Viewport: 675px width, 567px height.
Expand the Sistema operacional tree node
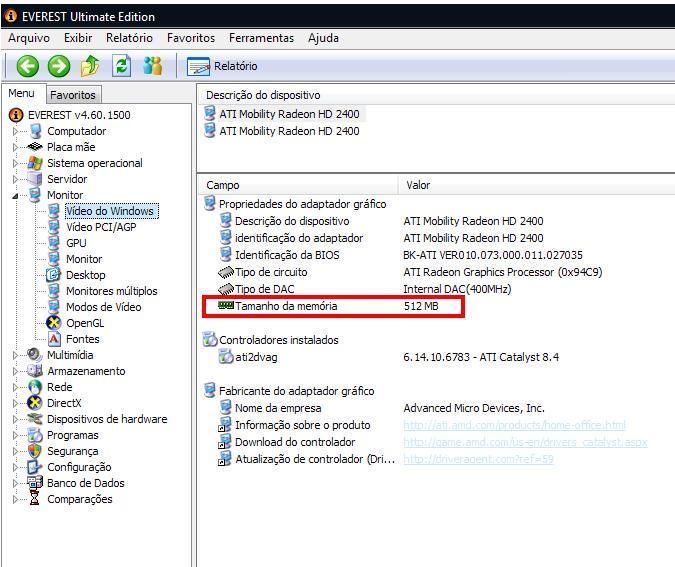[x=15, y=163]
